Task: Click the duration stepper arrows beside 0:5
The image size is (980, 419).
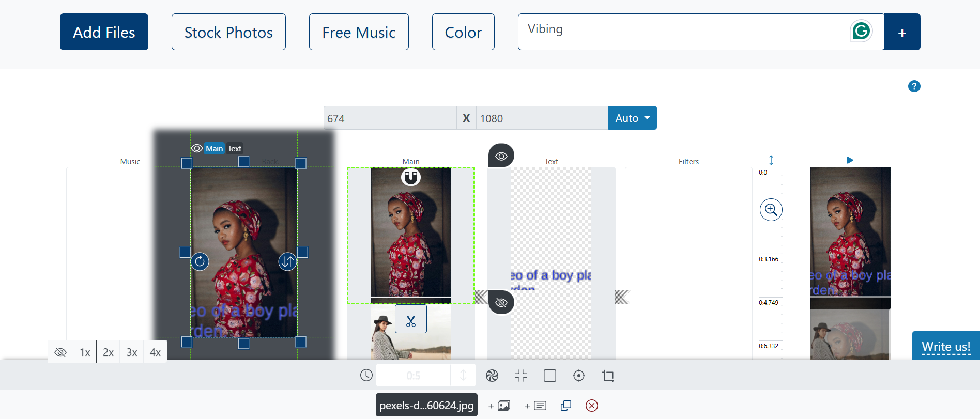Action: [463, 376]
